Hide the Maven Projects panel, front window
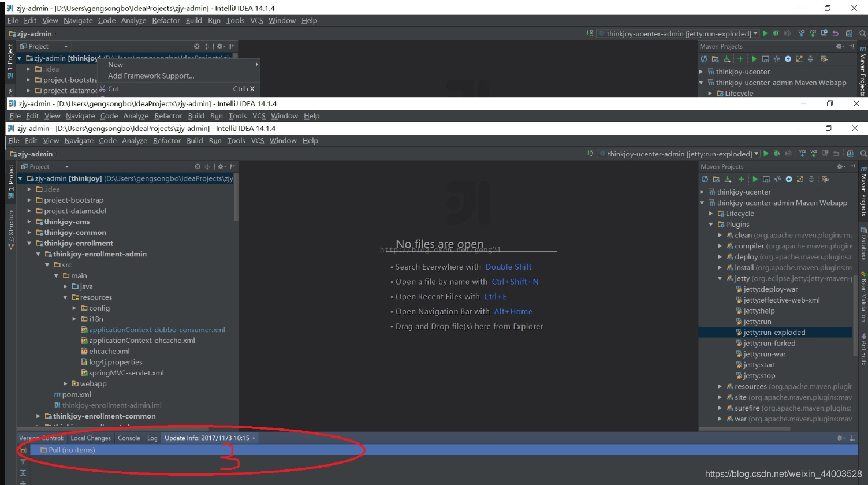This screenshot has height=485, width=868. [x=852, y=166]
